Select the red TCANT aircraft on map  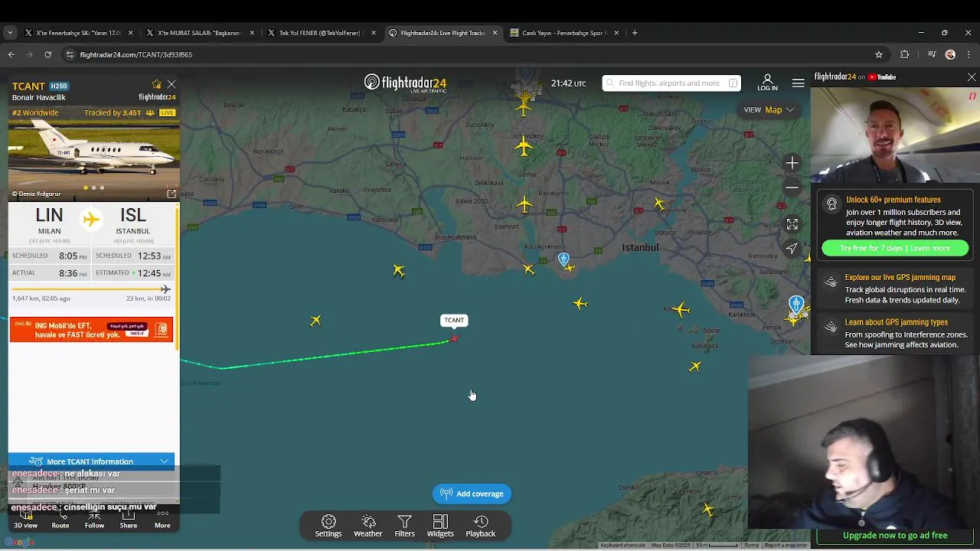click(x=455, y=338)
